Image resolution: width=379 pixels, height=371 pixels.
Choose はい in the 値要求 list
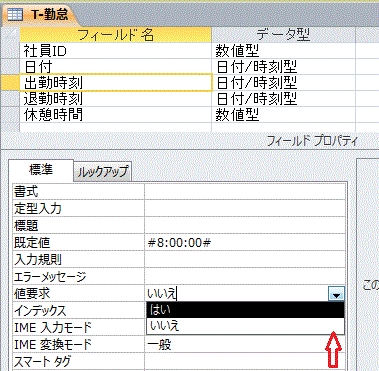245,310
